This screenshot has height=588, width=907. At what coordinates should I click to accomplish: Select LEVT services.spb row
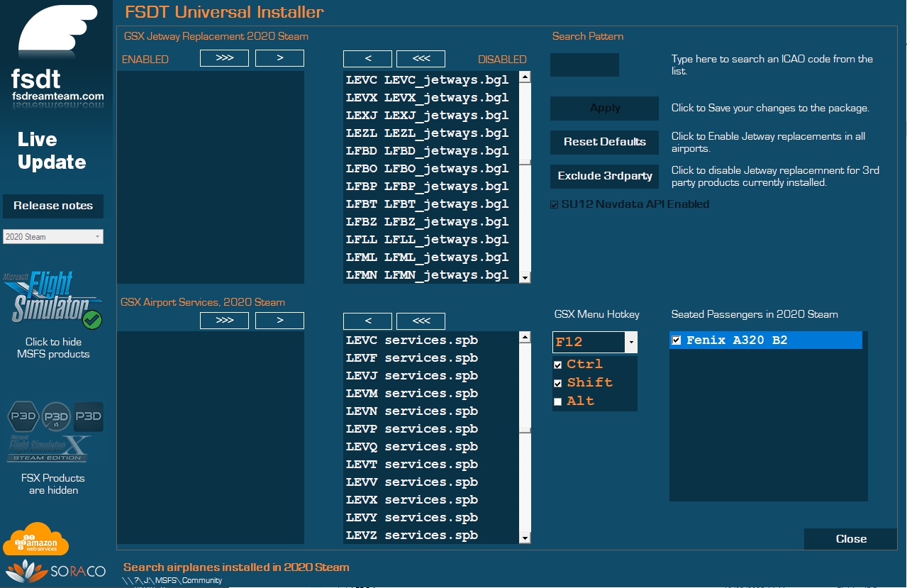click(x=431, y=464)
